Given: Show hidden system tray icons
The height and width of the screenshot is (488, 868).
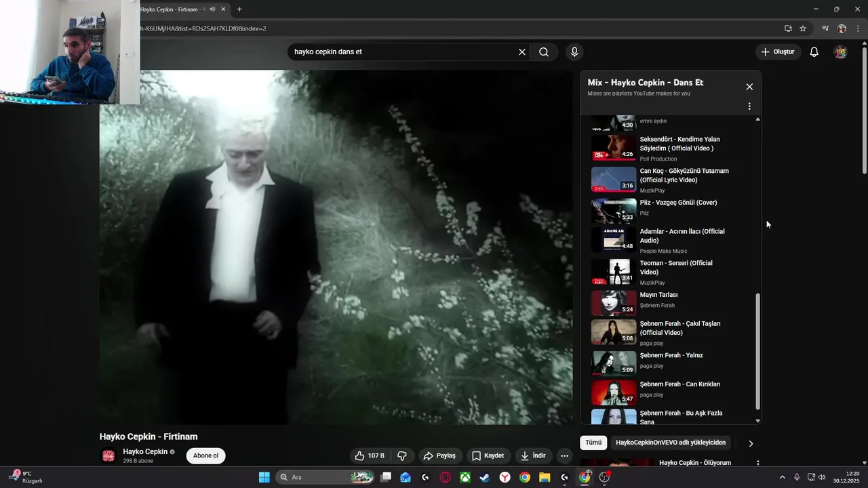Looking at the screenshot, I should click(x=782, y=477).
